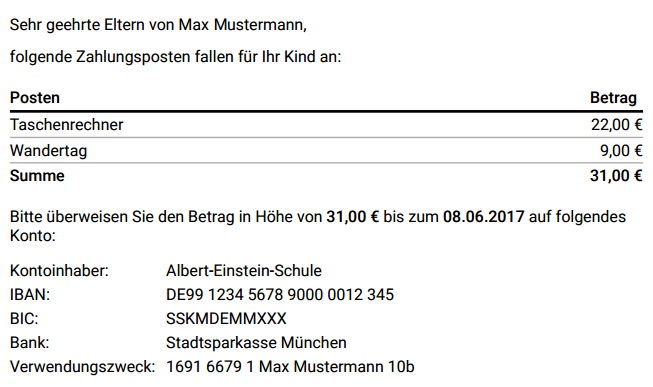This screenshot has height=387, width=653.
Task: Click the greeting line to Max Mustermann's parents
Action: click(x=158, y=25)
